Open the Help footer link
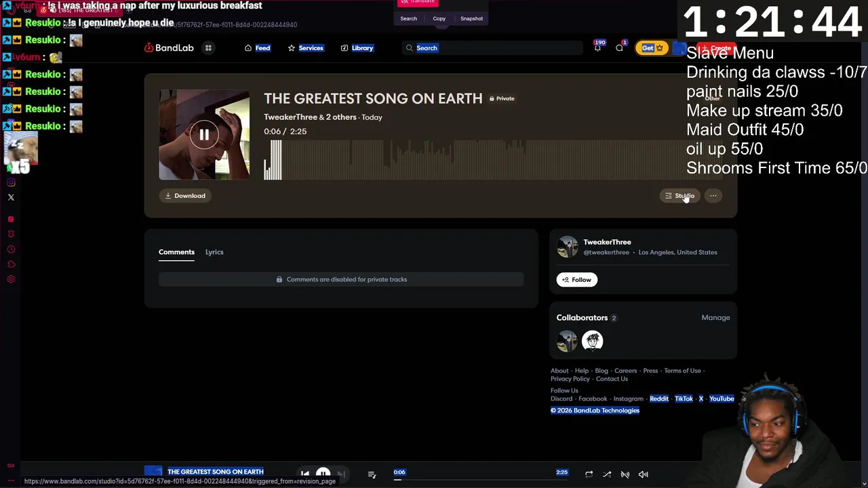 click(582, 371)
